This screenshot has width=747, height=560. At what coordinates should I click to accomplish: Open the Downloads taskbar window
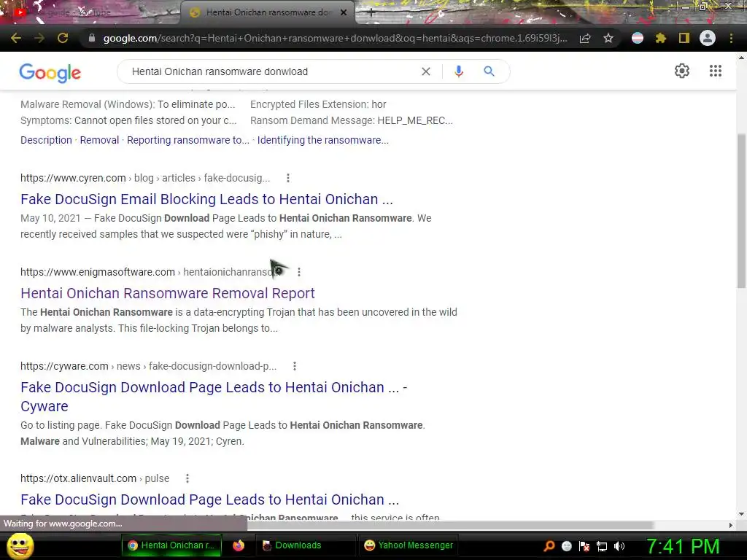coord(306,545)
